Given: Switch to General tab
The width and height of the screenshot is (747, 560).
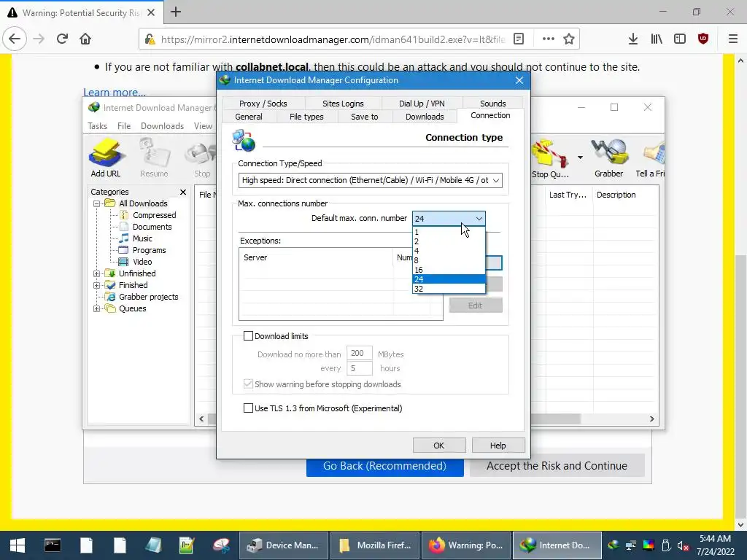Looking at the screenshot, I should pyautogui.click(x=249, y=117).
